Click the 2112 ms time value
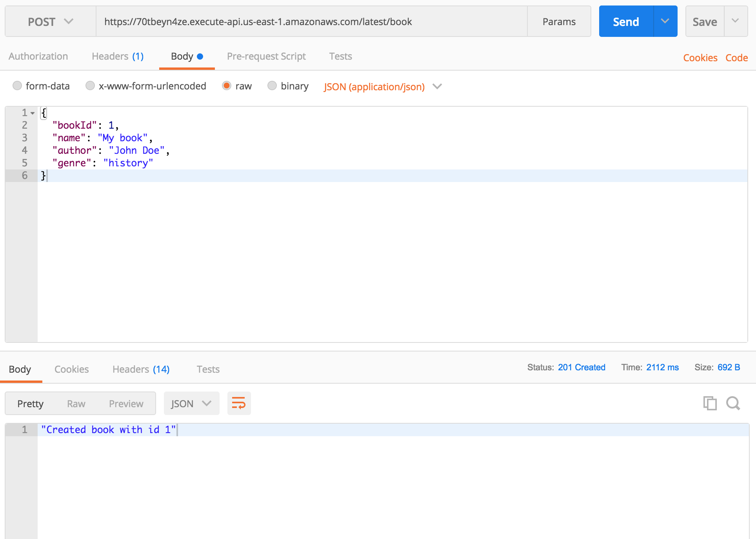The height and width of the screenshot is (539, 756). pyautogui.click(x=662, y=367)
